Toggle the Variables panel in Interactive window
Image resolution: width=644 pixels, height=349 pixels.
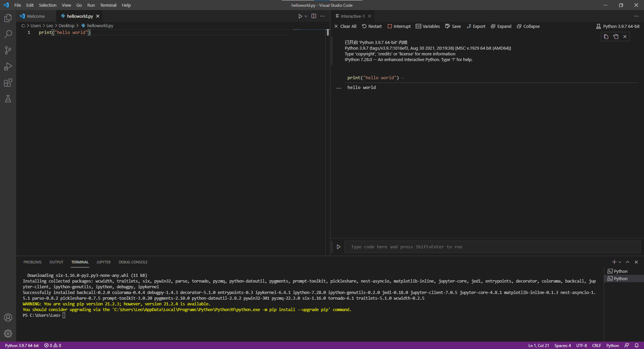click(x=428, y=26)
